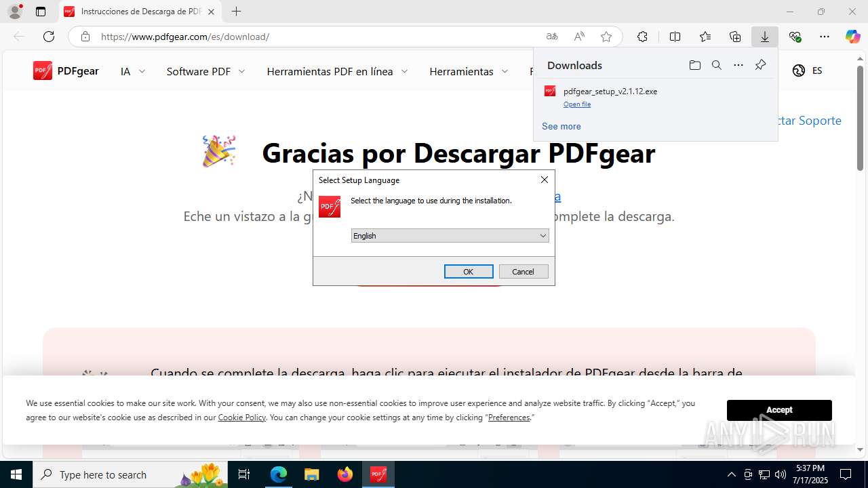Toggle split screen icon
868x488 pixels.
click(x=675, y=37)
